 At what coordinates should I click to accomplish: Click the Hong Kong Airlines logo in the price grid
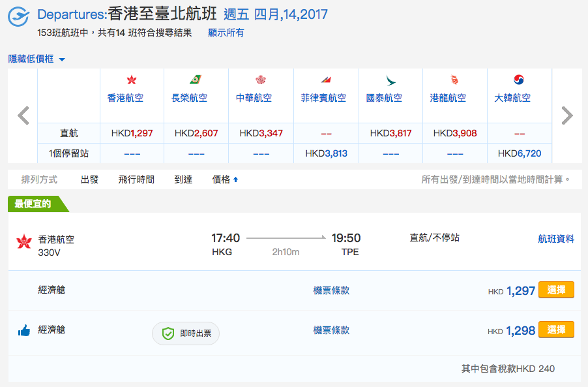131,80
